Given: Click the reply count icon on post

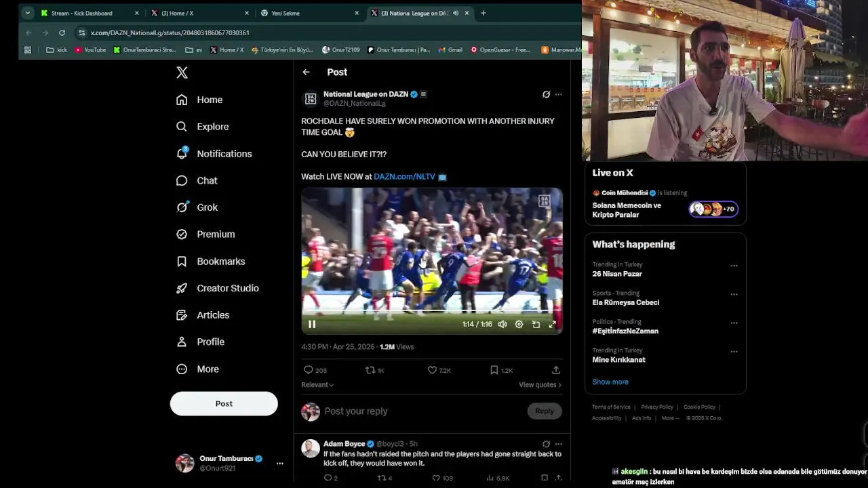Looking at the screenshot, I should pos(308,370).
